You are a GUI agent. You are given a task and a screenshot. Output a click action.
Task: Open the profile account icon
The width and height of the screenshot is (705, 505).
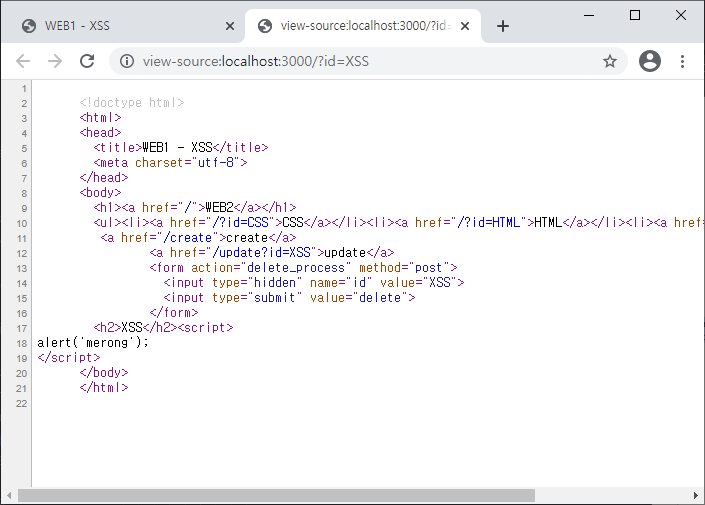(x=650, y=61)
